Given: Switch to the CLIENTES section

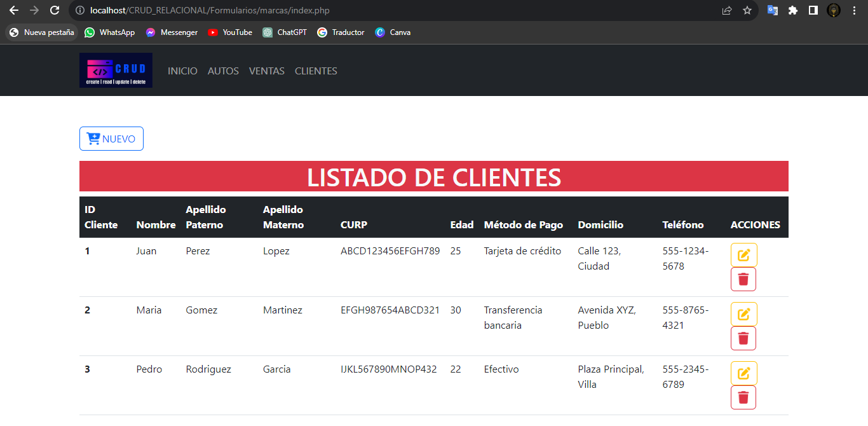Looking at the screenshot, I should pos(316,71).
